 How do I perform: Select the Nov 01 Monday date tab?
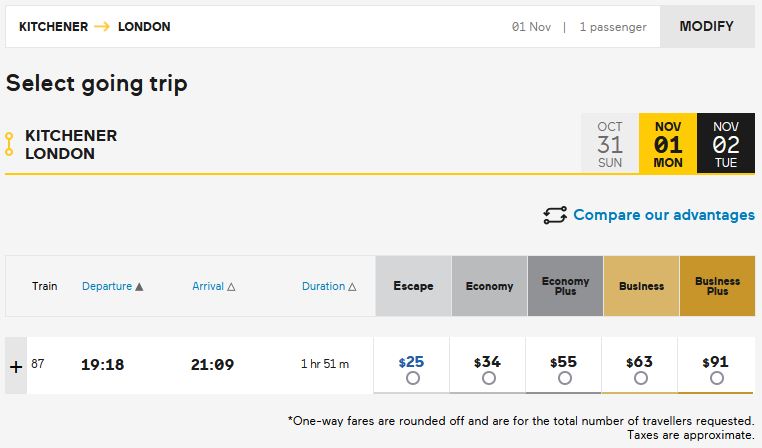tap(668, 144)
